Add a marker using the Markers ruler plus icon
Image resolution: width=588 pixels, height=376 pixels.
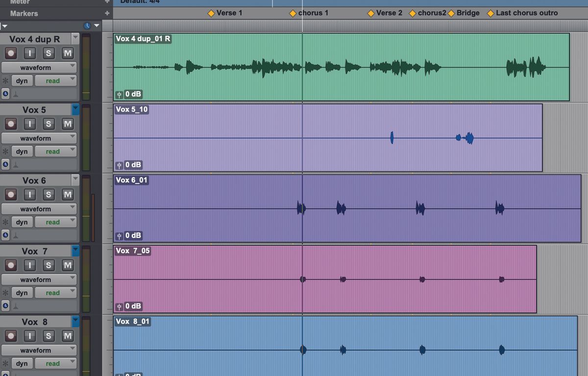pos(106,13)
